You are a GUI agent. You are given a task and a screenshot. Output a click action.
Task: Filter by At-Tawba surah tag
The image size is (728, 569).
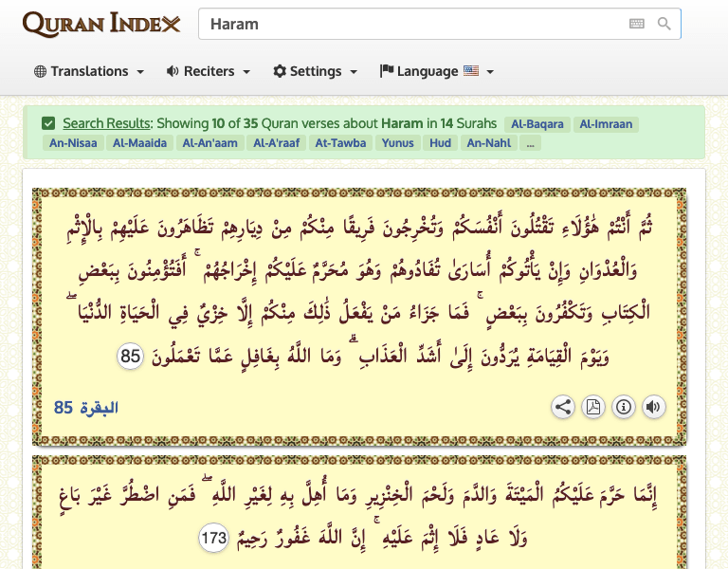tap(341, 143)
